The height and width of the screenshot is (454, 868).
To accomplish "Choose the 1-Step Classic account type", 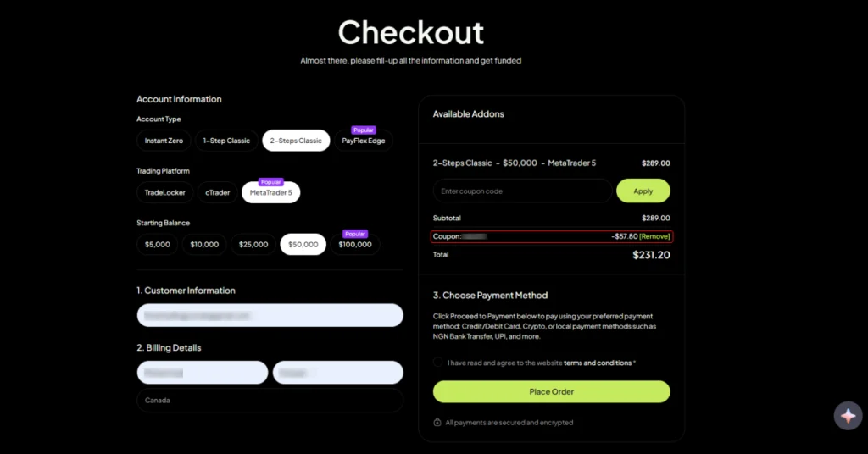I will point(226,141).
